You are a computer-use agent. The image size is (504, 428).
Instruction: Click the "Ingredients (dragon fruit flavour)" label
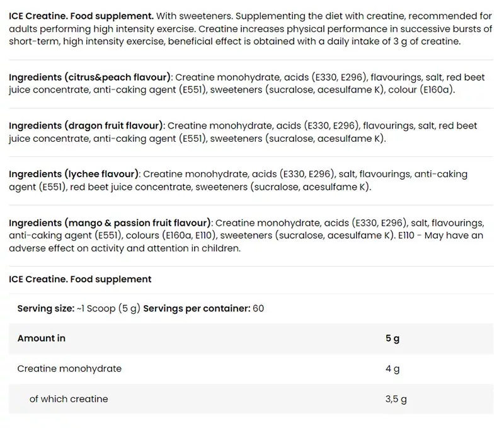pyautogui.click(x=86, y=126)
